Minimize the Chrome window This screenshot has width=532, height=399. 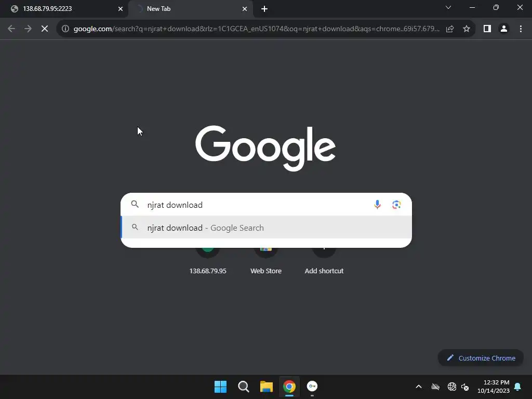pos(472,7)
